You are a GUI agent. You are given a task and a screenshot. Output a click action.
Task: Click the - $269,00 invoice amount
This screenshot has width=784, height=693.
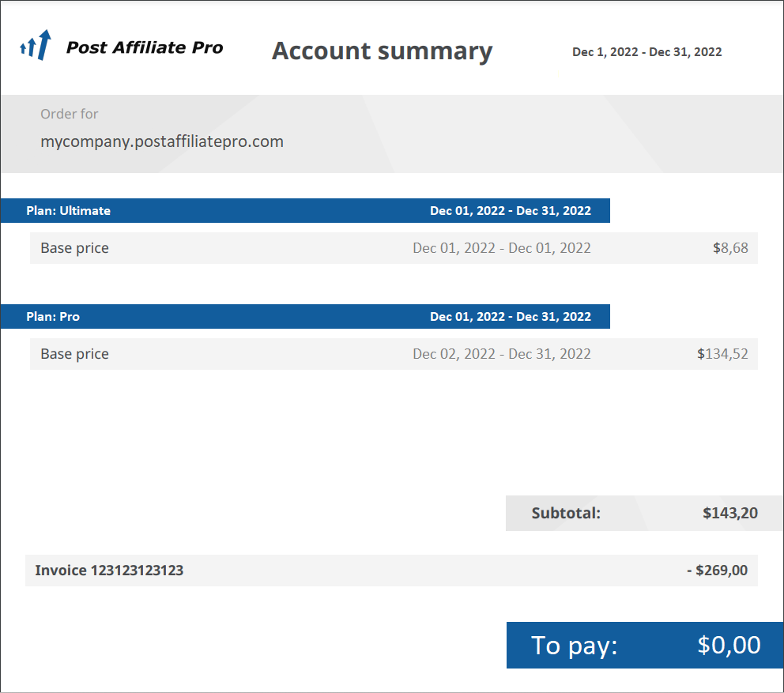pyautogui.click(x=717, y=571)
